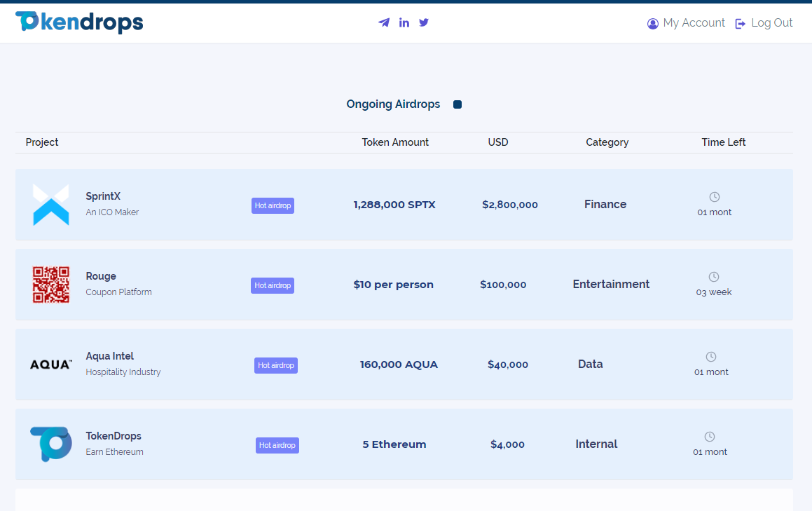Viewport: 812px width, 511px height.
Task: Click the SprintX project logo
Action: 50,204
